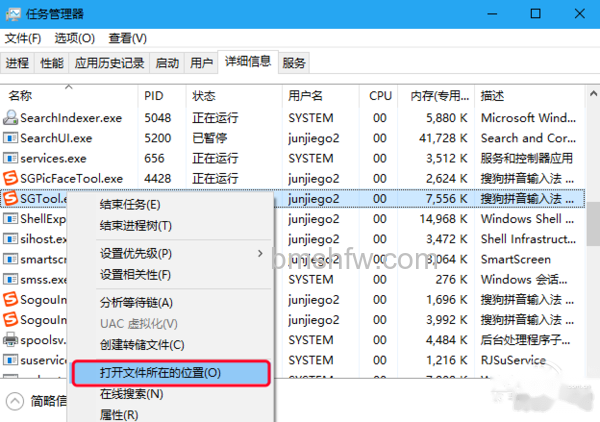Click description Search and Cor...
The image size is (600, 422).
click(x=528, y=138)
